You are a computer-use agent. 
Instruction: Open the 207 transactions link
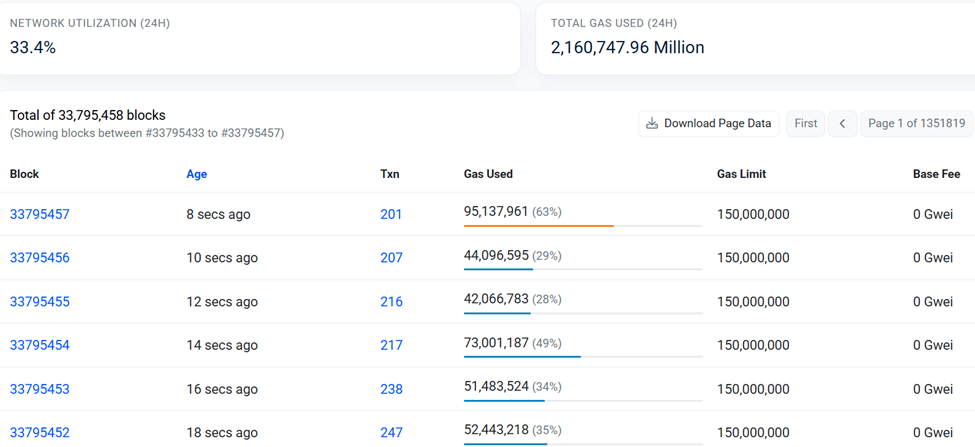coord(391,258)
